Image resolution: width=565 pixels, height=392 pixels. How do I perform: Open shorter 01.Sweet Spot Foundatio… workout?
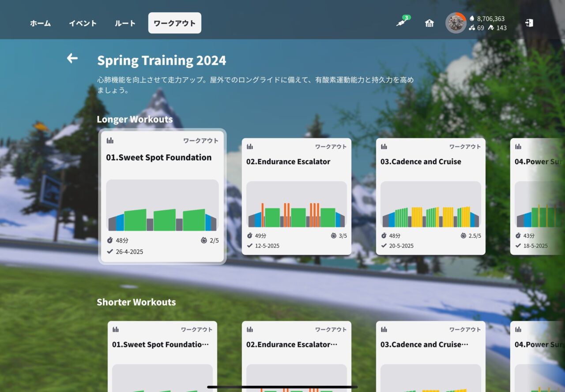coord(160,344)
